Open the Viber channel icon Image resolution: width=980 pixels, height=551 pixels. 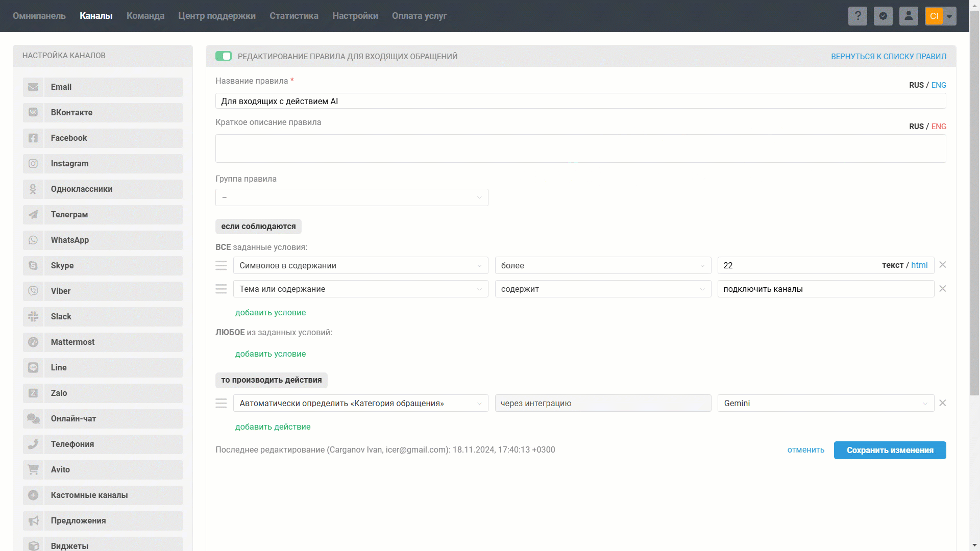click(33, 291)
